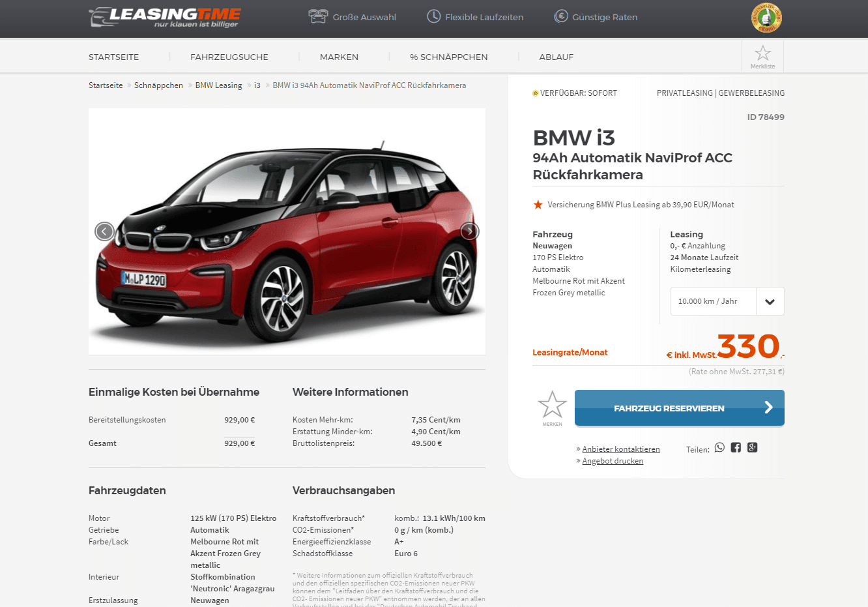Click the Euro 6 Schadstoffklasse value

(x=406, y=554)
